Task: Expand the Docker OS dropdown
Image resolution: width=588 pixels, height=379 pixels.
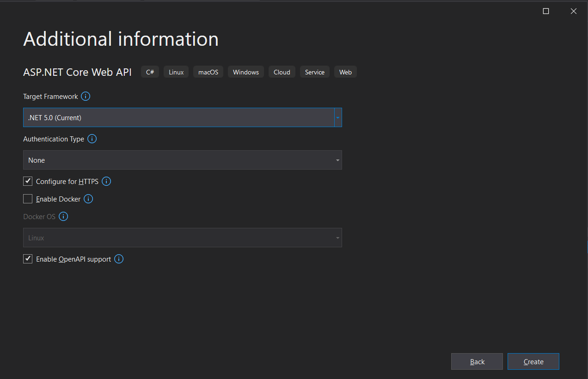Action: 337,238
